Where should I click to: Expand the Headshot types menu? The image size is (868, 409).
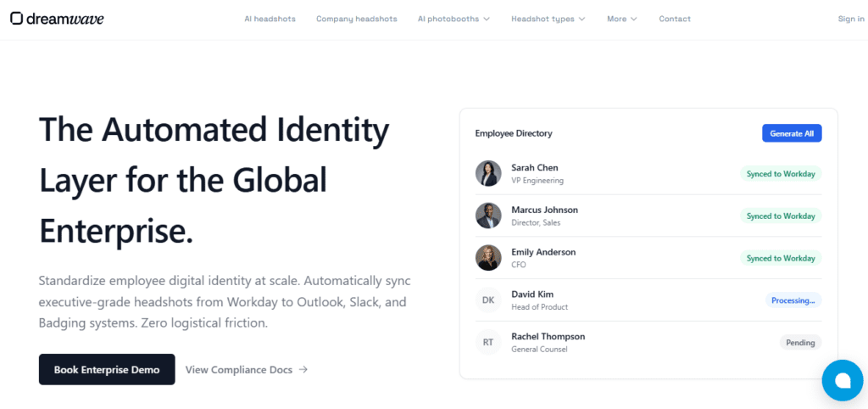click(548, 19)
